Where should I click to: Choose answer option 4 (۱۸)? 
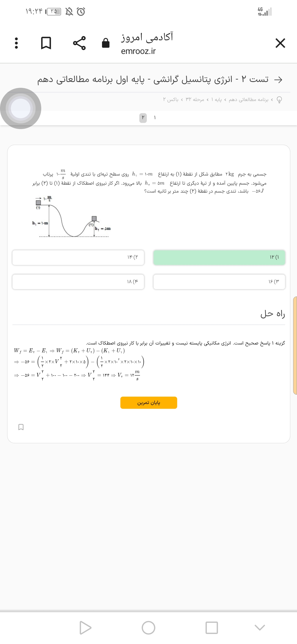[78, 282]
